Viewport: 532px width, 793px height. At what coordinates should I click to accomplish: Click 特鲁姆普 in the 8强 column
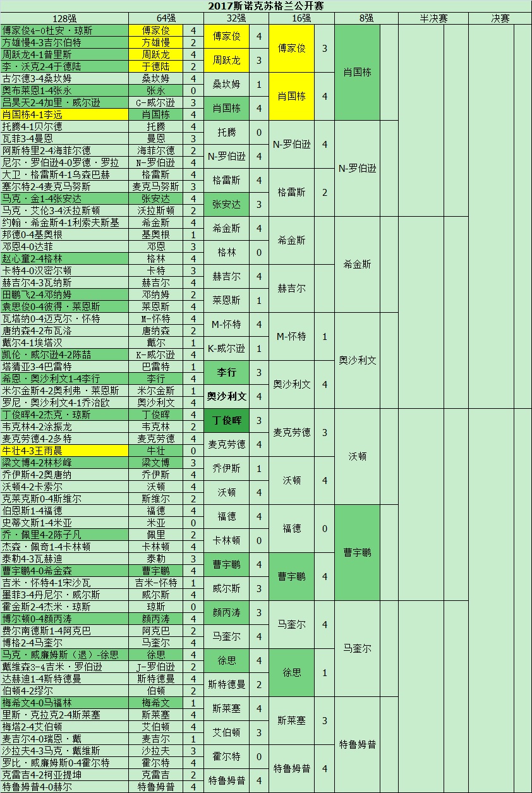(358, 744)
